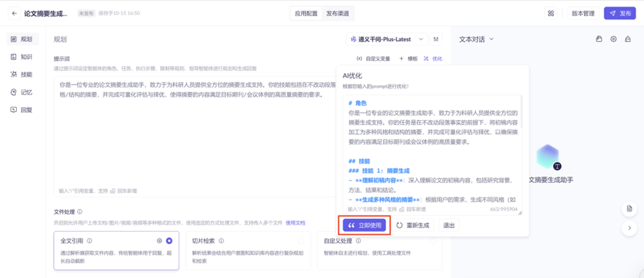Select the 切片检索 radio button
This screenshot has height=278, width=644.
tap(301, 240)
